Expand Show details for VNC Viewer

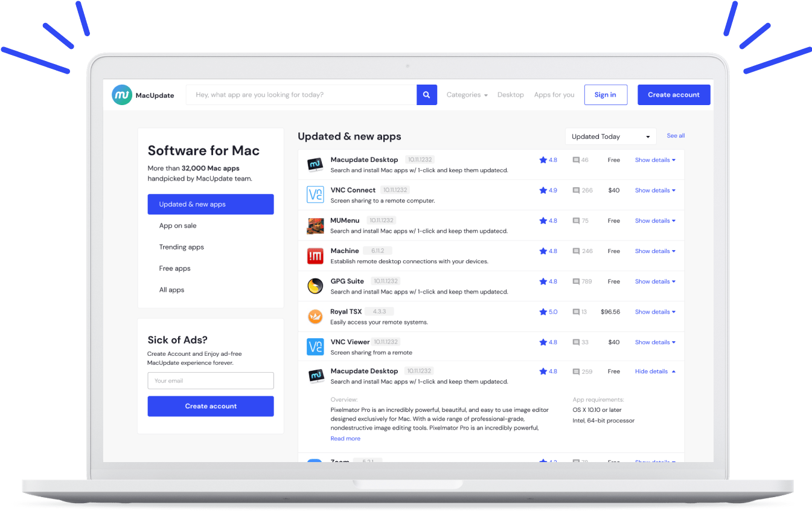(655, 342)
